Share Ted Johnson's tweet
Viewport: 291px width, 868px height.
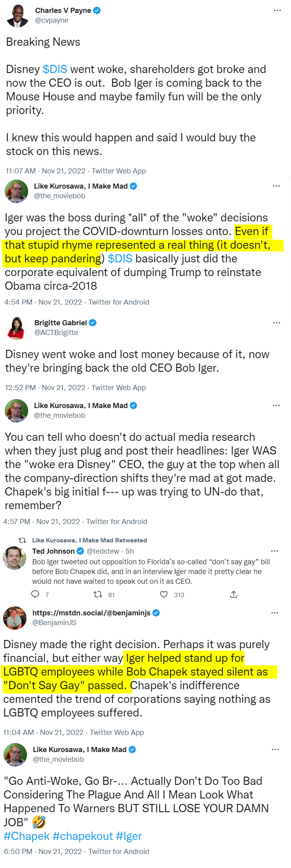(x=234, y=594)
